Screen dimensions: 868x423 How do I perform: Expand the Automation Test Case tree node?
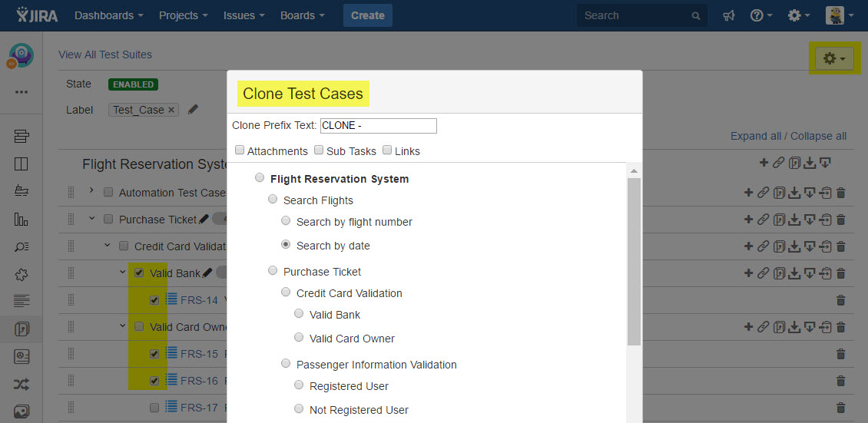tap(91, 191)
